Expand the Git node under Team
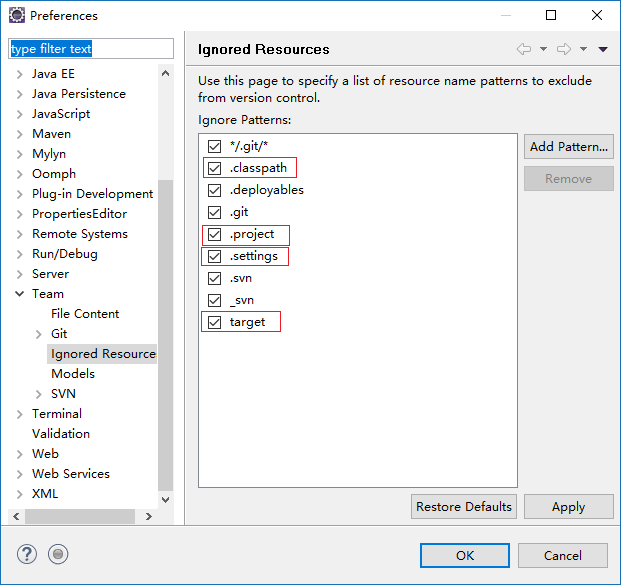Screen dimensions: 621x585 pyautogui.click(x=39, y=334)
